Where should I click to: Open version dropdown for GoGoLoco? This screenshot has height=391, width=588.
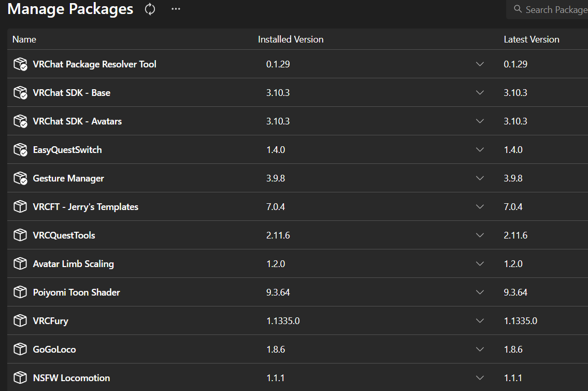(480, 350)
